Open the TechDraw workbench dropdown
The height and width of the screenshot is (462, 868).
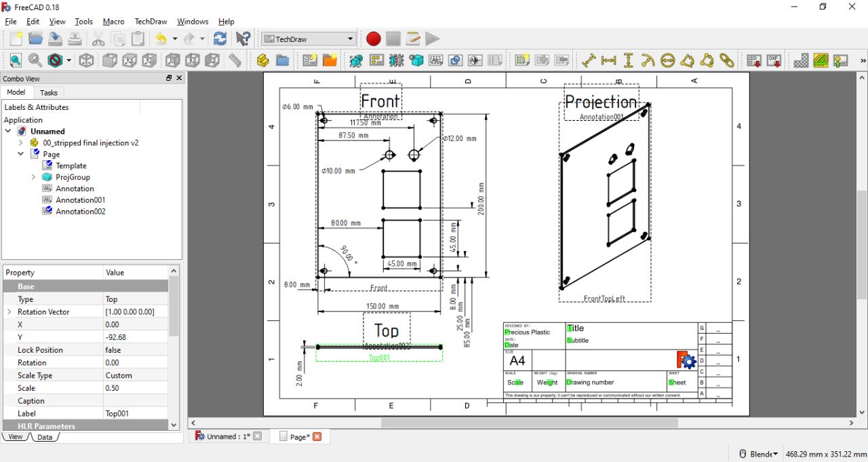(x=309, y=39)
